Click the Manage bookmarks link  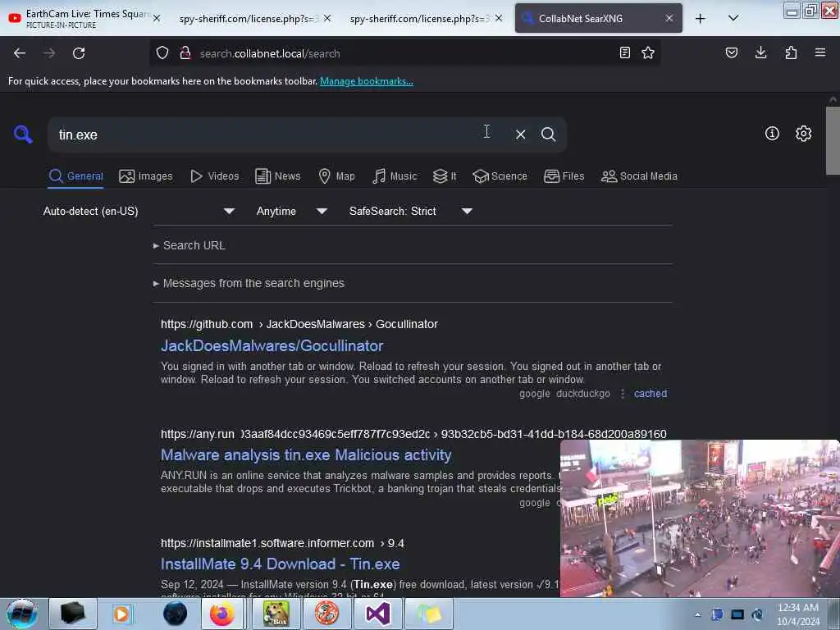[367, 81]
